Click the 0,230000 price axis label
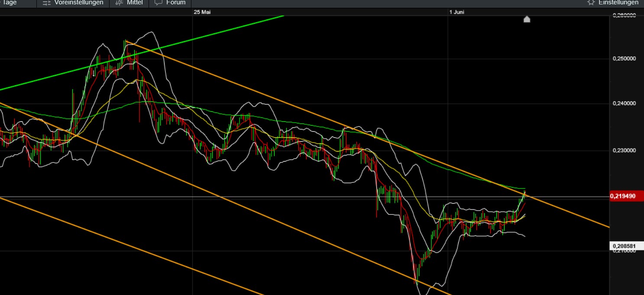This screenshot has height=295, width=644. pos(624,150)
